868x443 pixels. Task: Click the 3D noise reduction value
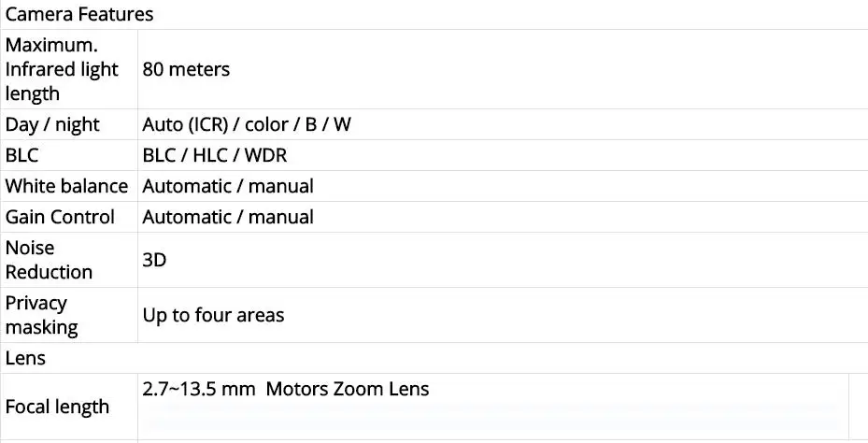(x=154, y=260)
